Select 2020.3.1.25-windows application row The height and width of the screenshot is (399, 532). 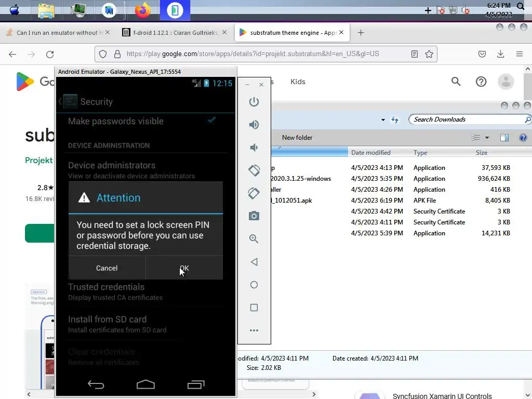point(390,179)
